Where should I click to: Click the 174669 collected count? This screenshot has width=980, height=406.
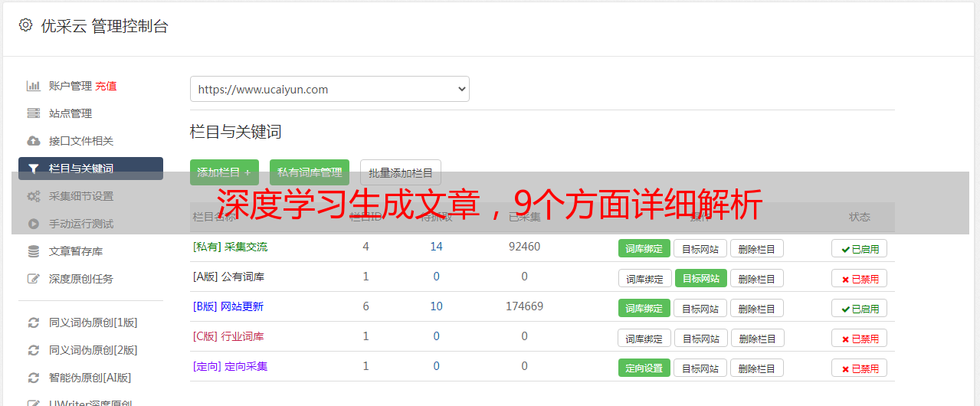(524, 306)
